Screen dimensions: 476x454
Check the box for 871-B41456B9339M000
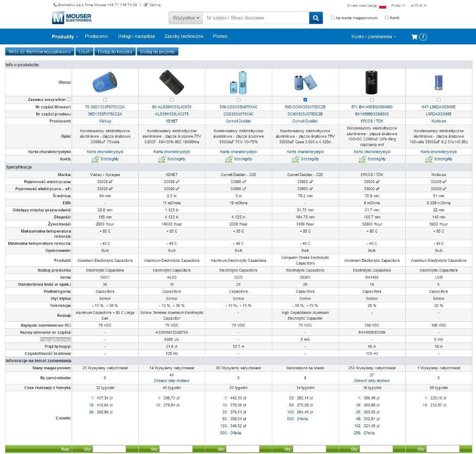372,99
